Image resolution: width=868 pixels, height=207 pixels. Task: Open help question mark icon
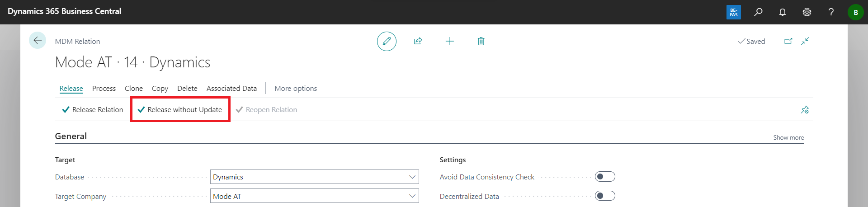point(831,12)
